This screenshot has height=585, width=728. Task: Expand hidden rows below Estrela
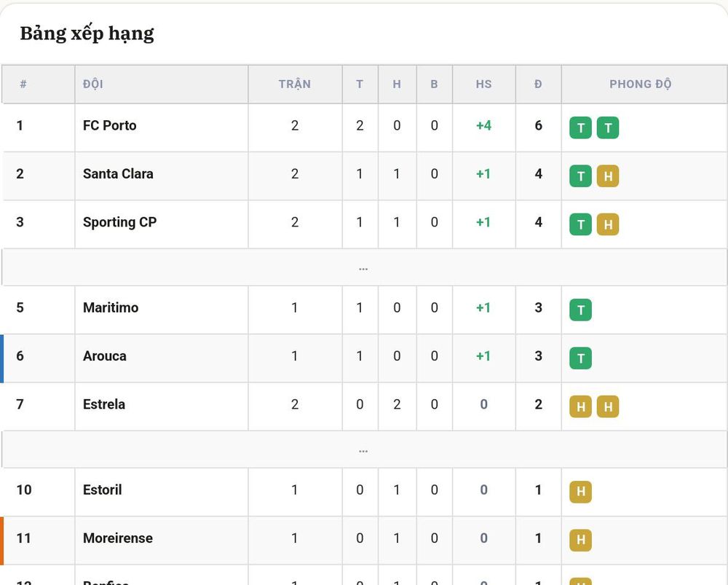pyautogui.click(x=364, y=449)
